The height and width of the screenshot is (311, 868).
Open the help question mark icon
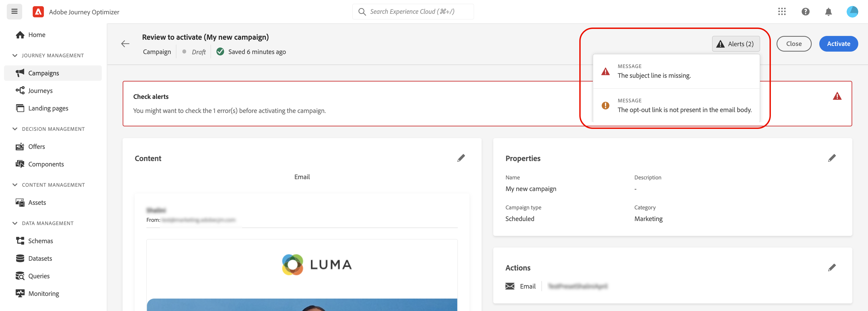click(805, 12)
